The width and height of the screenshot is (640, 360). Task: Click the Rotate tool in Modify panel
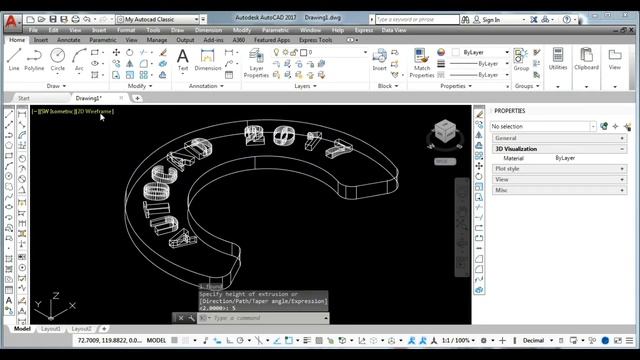point(129,52)
